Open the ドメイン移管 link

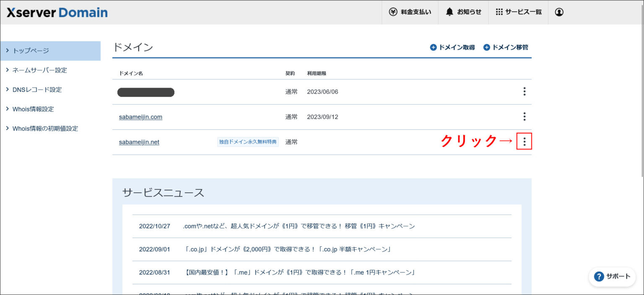click(x=509, y=47)
